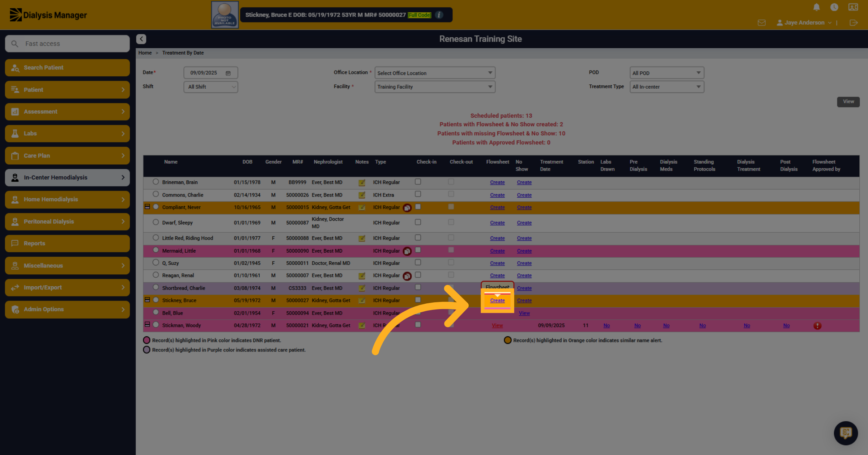Expand the In-Center Hemodialysis menu
The width and height of the screenshot is (868, 455).
tap(67, 178)
